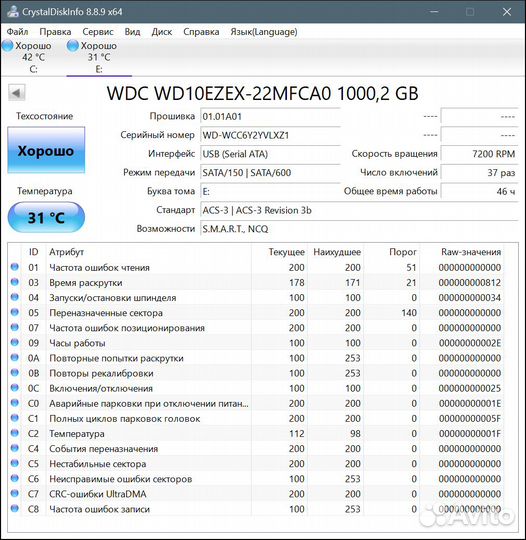Click status dot for attribute 01 read errors
Viewport: 526px width, 540px height.
[15, 267]
